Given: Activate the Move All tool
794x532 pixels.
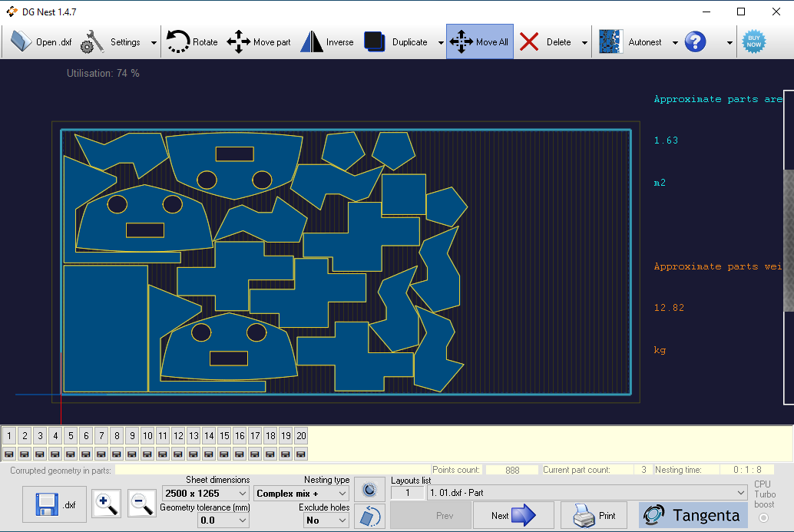Looking at the screenshot, I should 479,41.
